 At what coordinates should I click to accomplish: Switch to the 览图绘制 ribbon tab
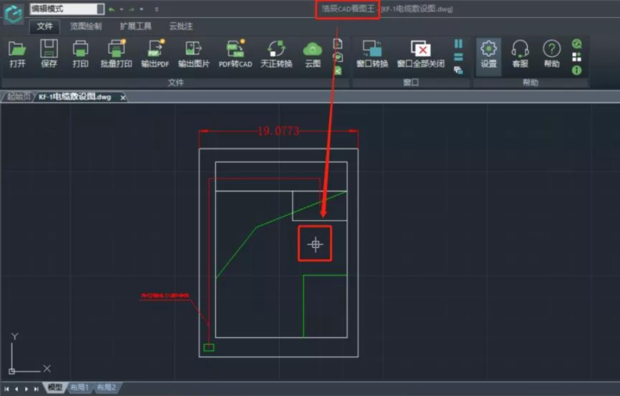coord(86,27)
